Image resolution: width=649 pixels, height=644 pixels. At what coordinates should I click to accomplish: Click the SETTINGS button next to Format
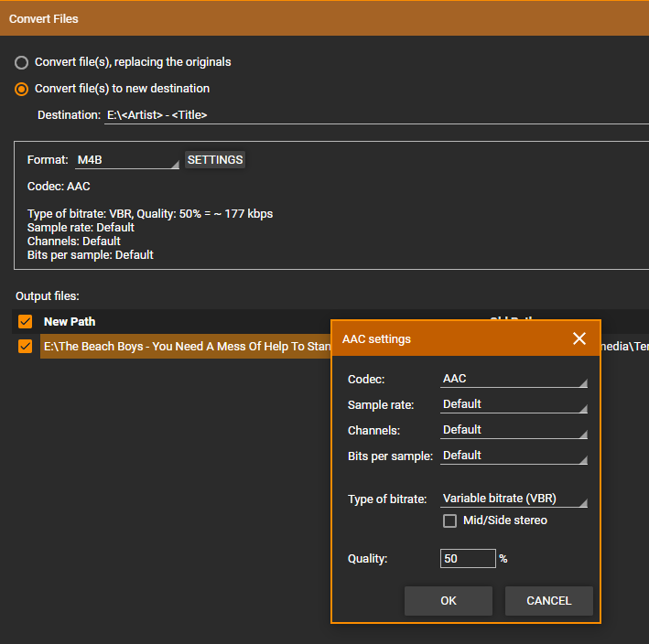point(215,160)
